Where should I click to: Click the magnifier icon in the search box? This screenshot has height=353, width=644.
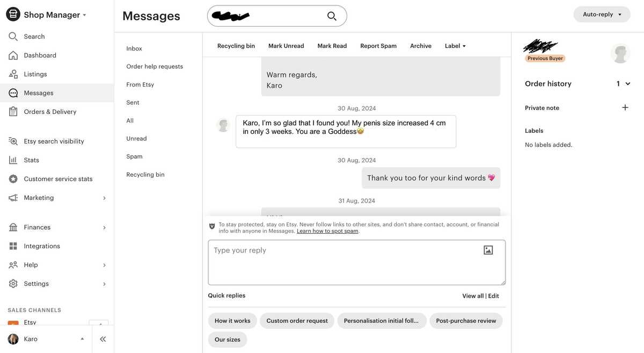(332, 16)
